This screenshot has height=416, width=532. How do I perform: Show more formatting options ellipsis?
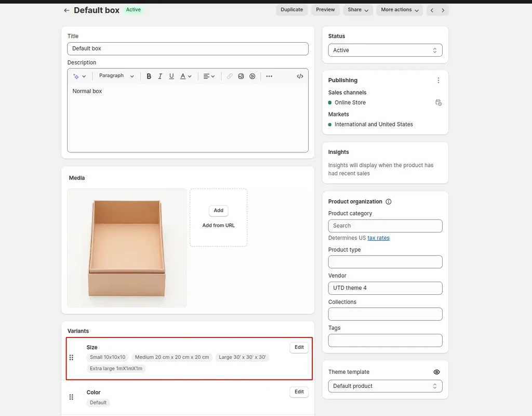[x=269, y=76]
